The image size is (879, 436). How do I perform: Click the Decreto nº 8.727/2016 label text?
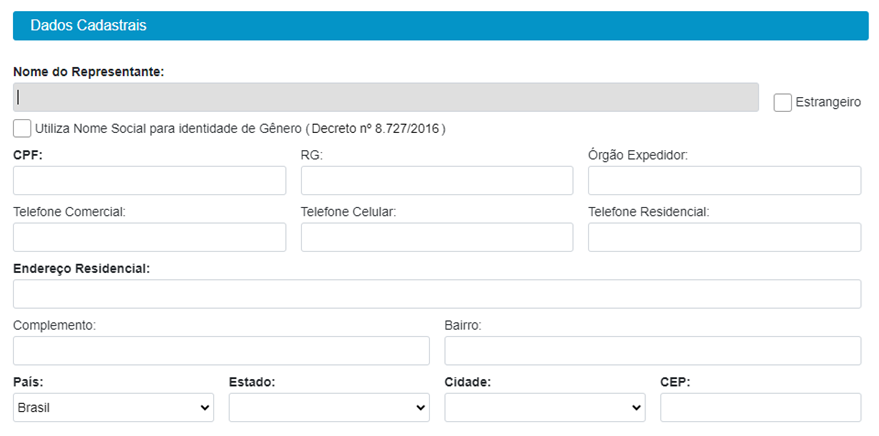pyautogui.click(x=376, y=128)
